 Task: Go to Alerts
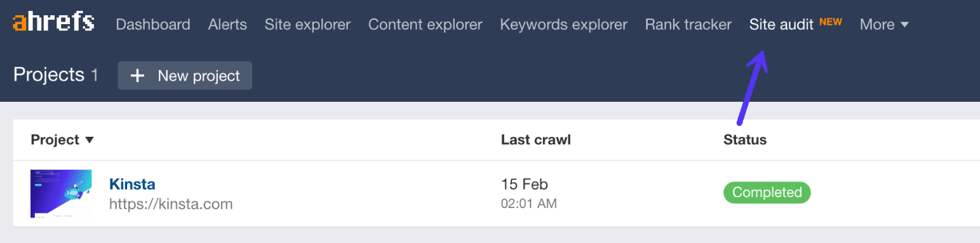(227, 25)
